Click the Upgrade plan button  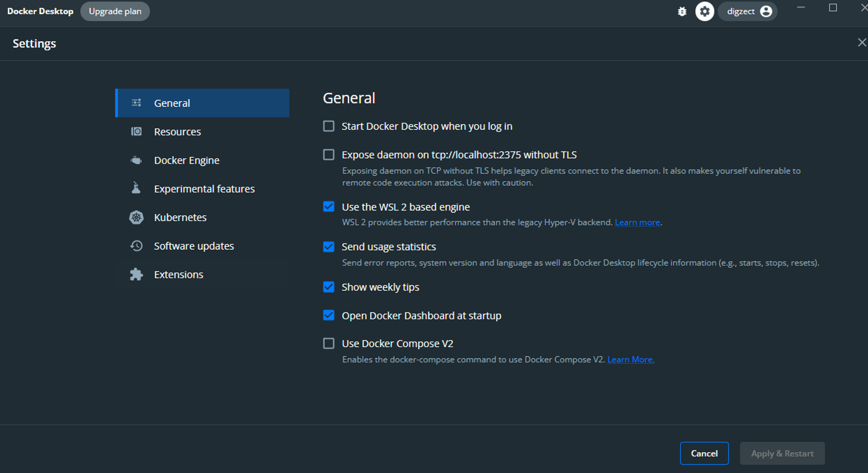click(x=115, y=11)
